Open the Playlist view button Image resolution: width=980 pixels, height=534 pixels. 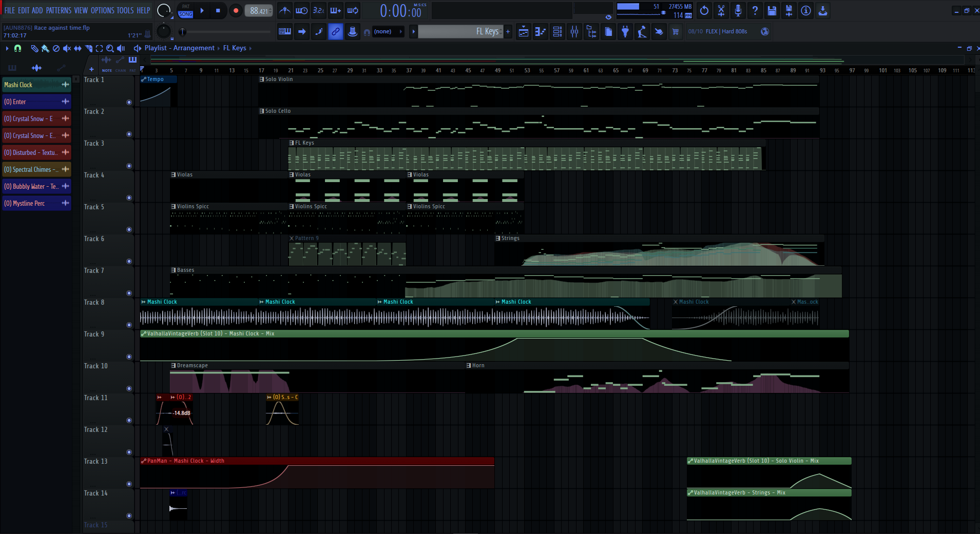point(524,32)
